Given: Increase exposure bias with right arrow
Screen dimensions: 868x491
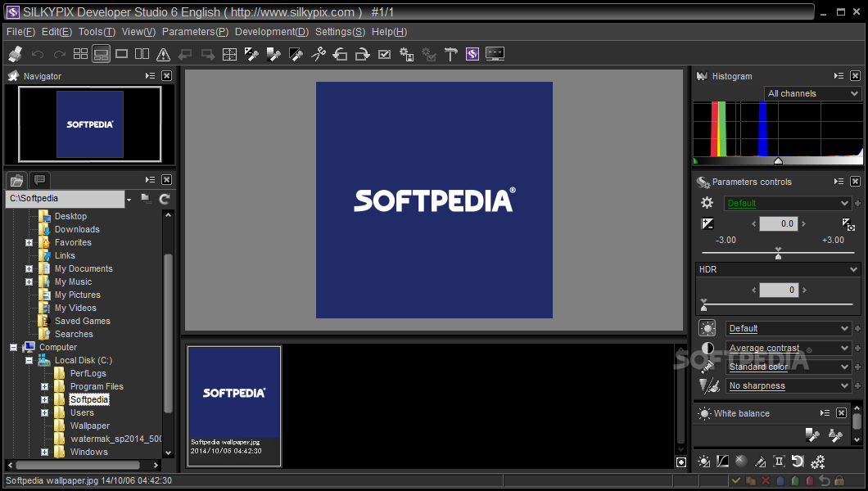Looking at the screenshot, I should tap(804, 223).
